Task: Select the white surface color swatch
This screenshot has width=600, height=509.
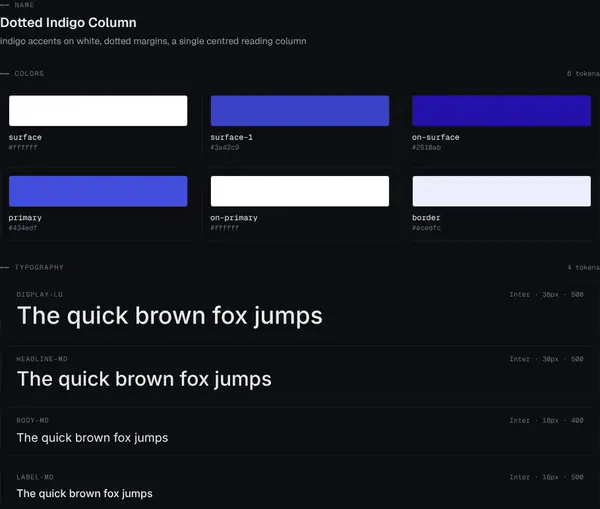Action: coord(98,111)
